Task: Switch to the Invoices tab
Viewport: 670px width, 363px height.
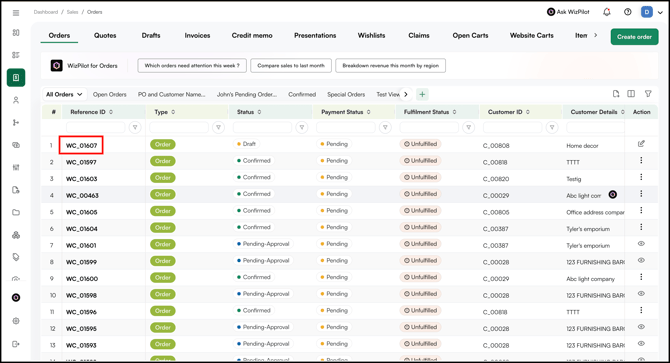Action: click(197, 35)
